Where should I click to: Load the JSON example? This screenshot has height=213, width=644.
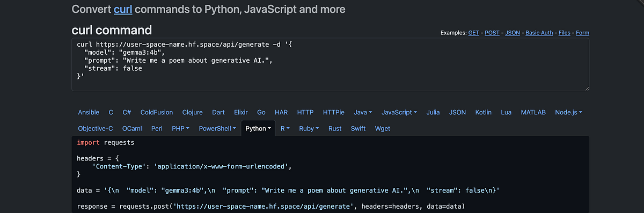(x=513, y=33)
